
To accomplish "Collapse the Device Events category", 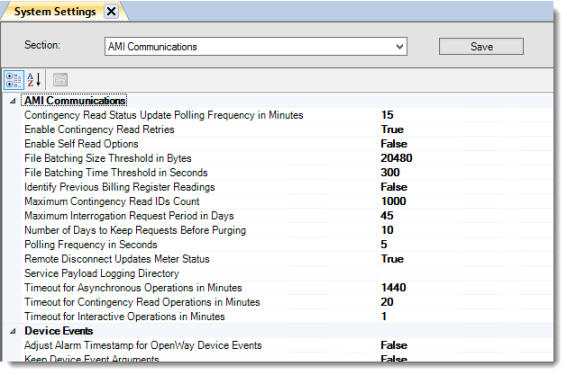I will pos(13,331).
